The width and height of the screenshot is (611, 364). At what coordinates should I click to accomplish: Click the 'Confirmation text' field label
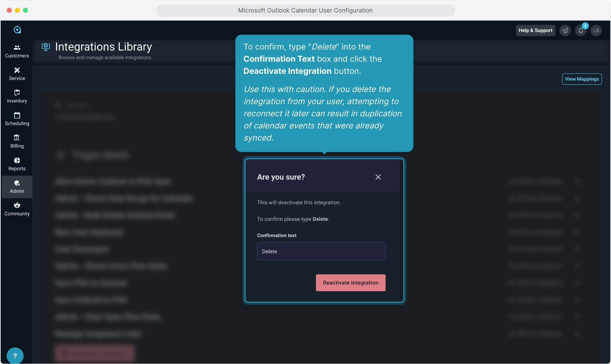click(x=277, y=236)
